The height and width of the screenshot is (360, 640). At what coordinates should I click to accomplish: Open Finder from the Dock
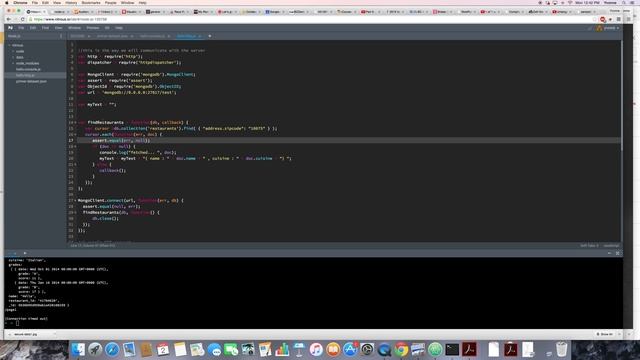pos(78,349)
